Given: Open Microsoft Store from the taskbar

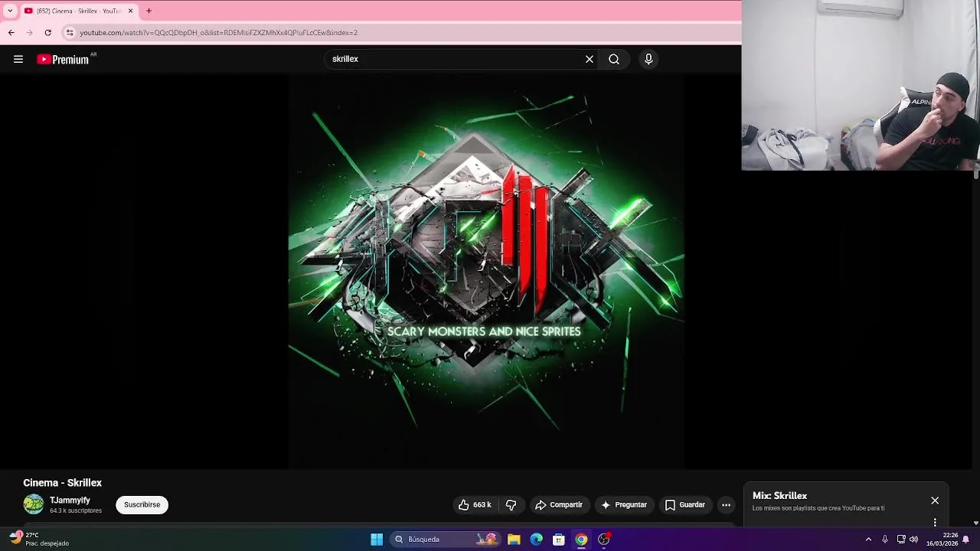Looking at the screenshot, I should pos(559,540).
